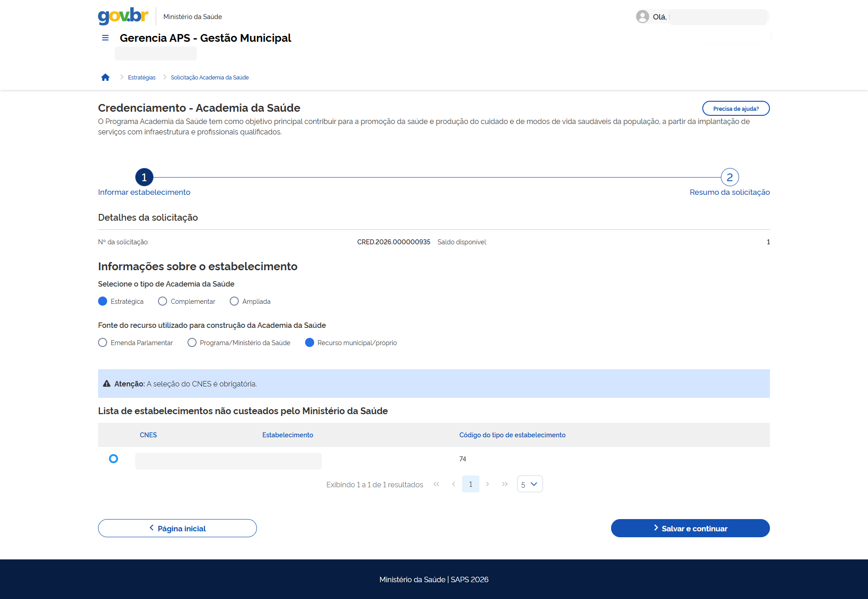Open the results-per-page dropdown
This screenshot has width=868, height=599.
tap(529, 484)
